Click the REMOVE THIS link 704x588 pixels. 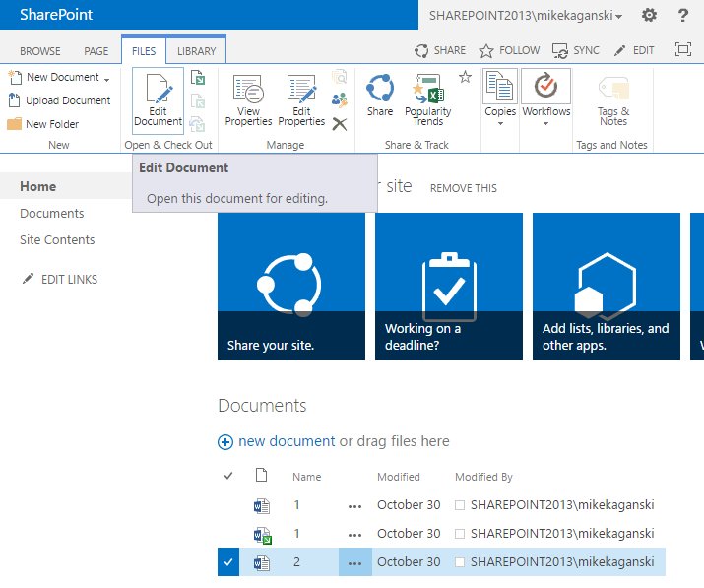coord(464,188)
